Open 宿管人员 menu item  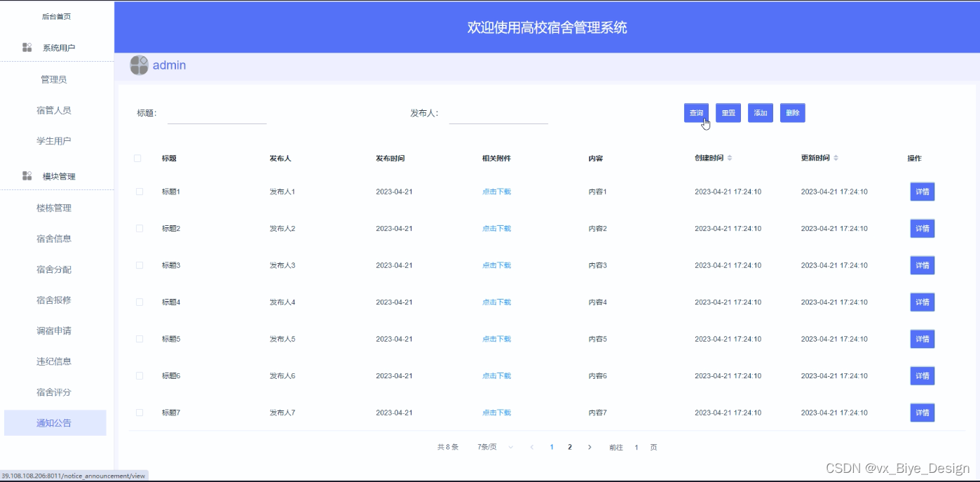54,110
